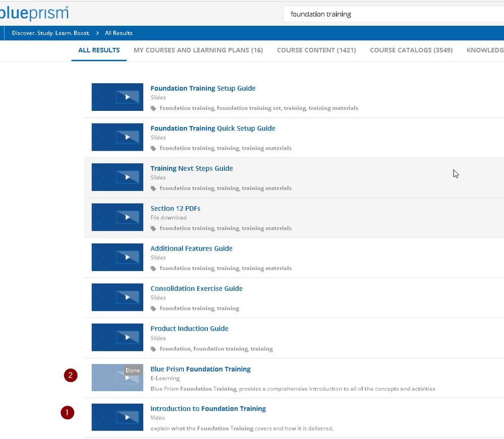The image size is (504, 439).
Task: Click the Additional Features Guide thumbnail
Action: [118, 257]
